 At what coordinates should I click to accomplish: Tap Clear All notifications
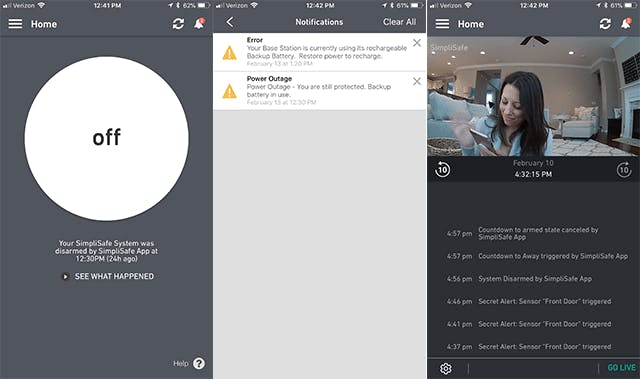point(399,22)
